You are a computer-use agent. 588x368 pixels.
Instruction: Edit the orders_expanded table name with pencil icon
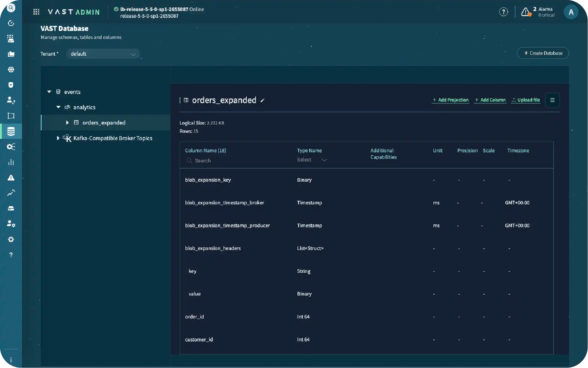pos(262,100)
